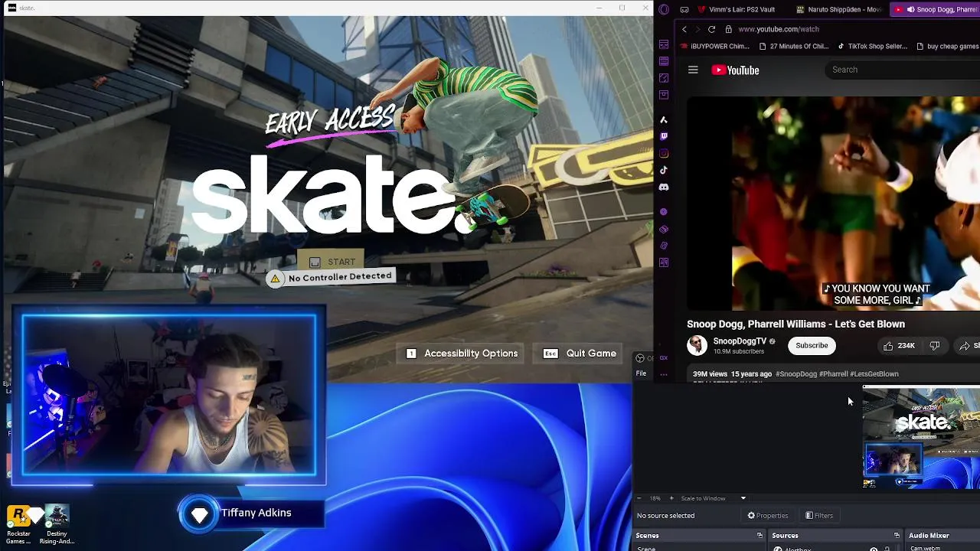Click Quit Game in skate.

click(580, 354)
